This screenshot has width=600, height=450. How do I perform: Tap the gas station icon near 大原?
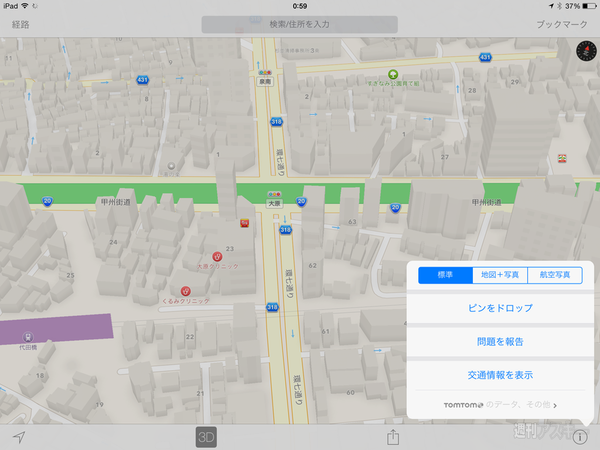tap(245, 223)
